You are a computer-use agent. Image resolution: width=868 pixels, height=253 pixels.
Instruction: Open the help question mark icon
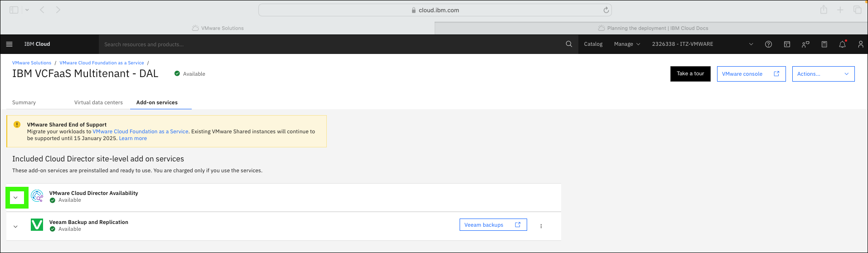point(768,44)
